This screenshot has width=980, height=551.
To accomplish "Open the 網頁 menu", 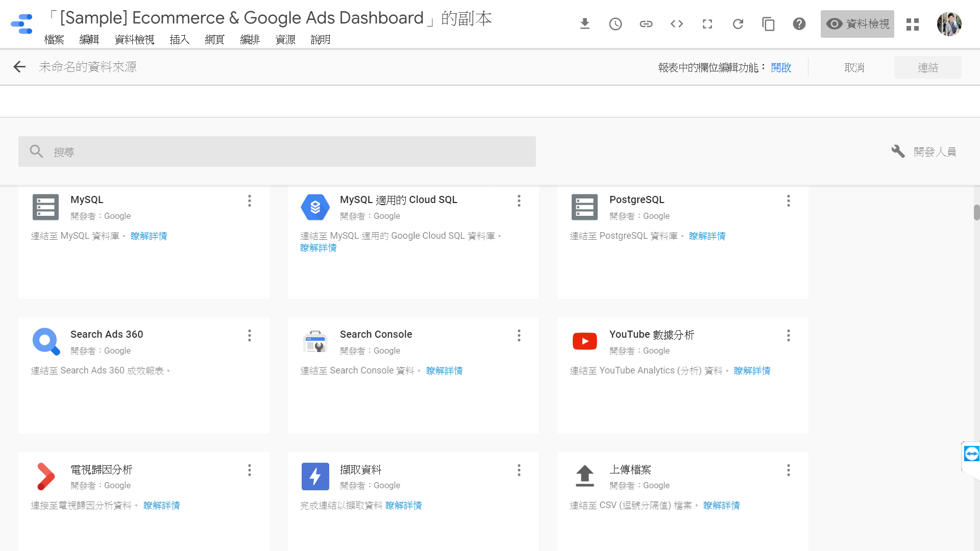I will pyautogui.click(x=215, y=39).
